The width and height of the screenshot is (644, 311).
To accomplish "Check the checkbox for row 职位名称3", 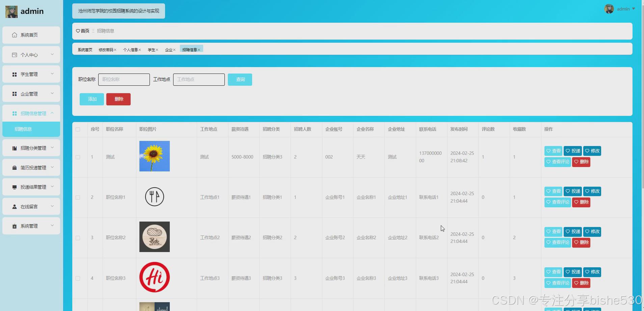I will click(78, 278).
